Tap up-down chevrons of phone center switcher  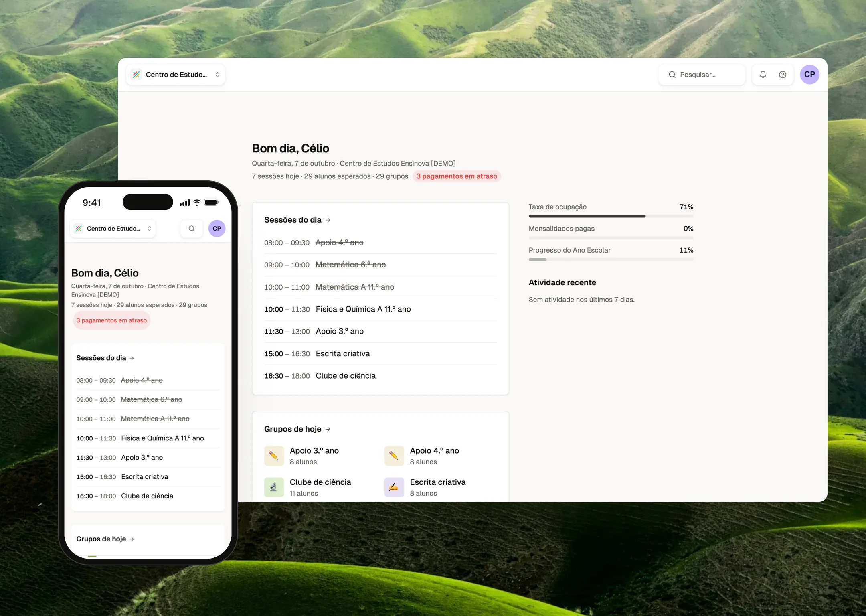(149, 229)
